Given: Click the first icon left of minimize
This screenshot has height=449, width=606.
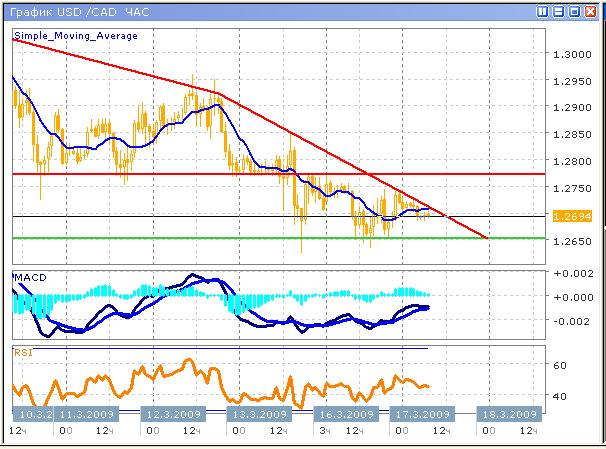Looking at the screenshot, I should coord(541,11).
